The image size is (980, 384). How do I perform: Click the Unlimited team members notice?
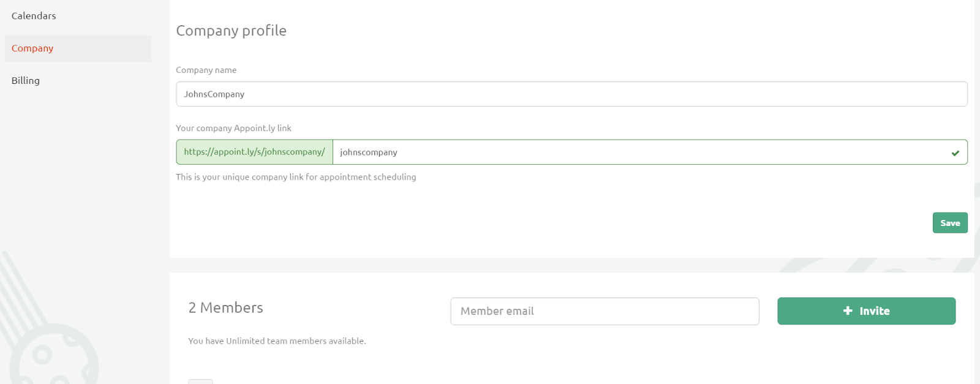coord(277,341)
